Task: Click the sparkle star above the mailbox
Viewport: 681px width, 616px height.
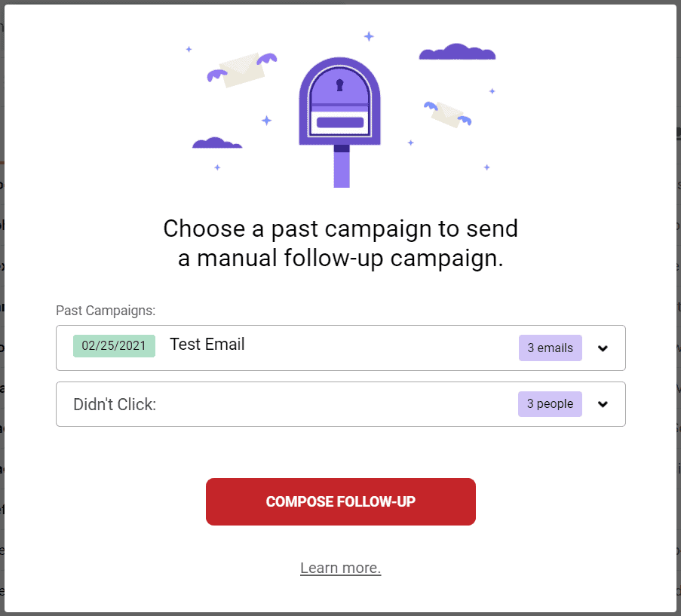Action: pos(369,36)
